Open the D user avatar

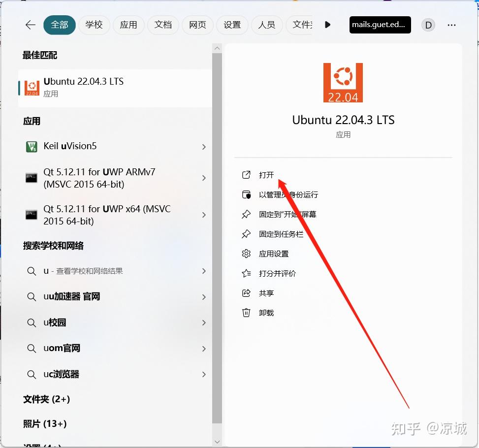coord(428,25)
